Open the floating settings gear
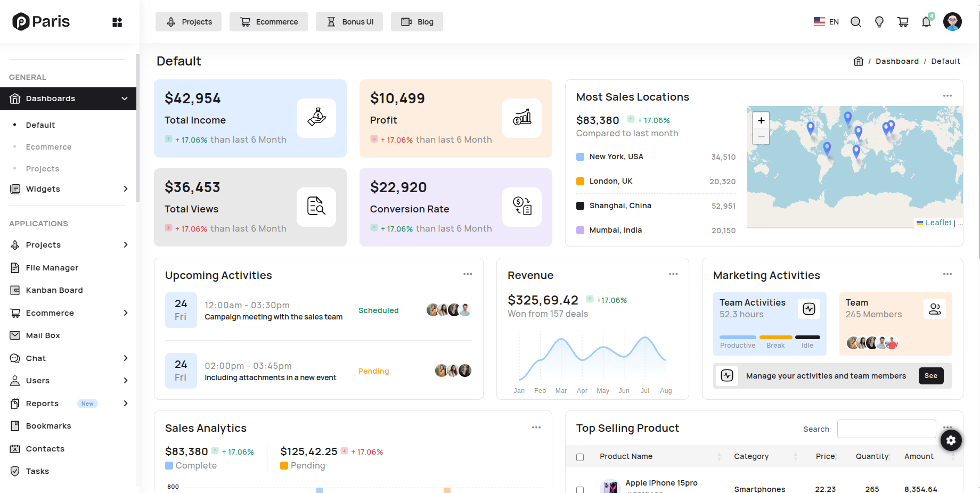Image resolution: width=980 pixels, height=493 pixels. [951, 440]
